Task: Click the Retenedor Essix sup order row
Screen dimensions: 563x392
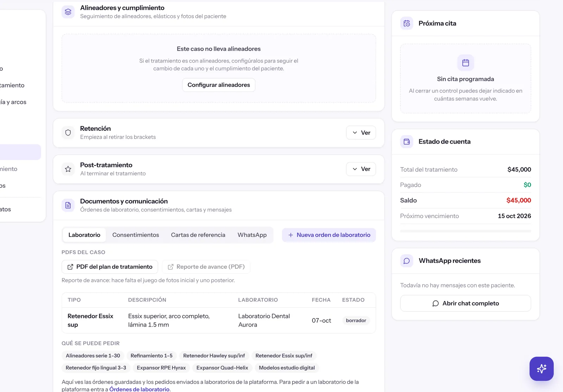Action: (x=219, y=320)
